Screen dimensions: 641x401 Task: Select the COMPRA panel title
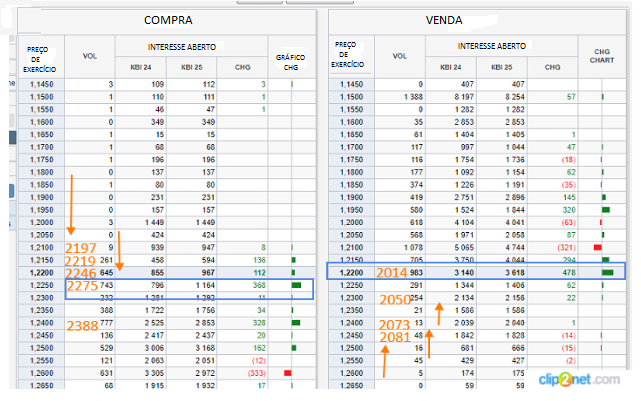pyautogui.click(x=167, y=19)
